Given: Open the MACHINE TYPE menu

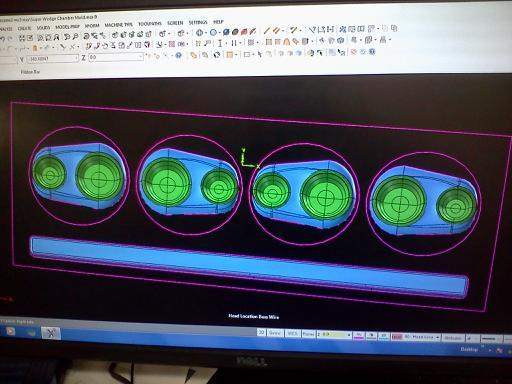Looking at the screenshot, I should click(x=118, y=25).
